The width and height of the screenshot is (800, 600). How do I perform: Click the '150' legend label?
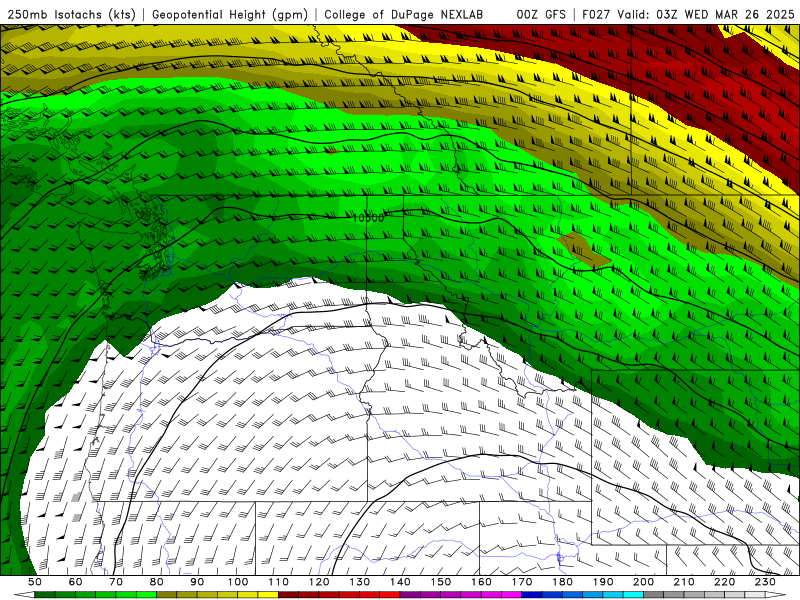[x=441, y=582]
